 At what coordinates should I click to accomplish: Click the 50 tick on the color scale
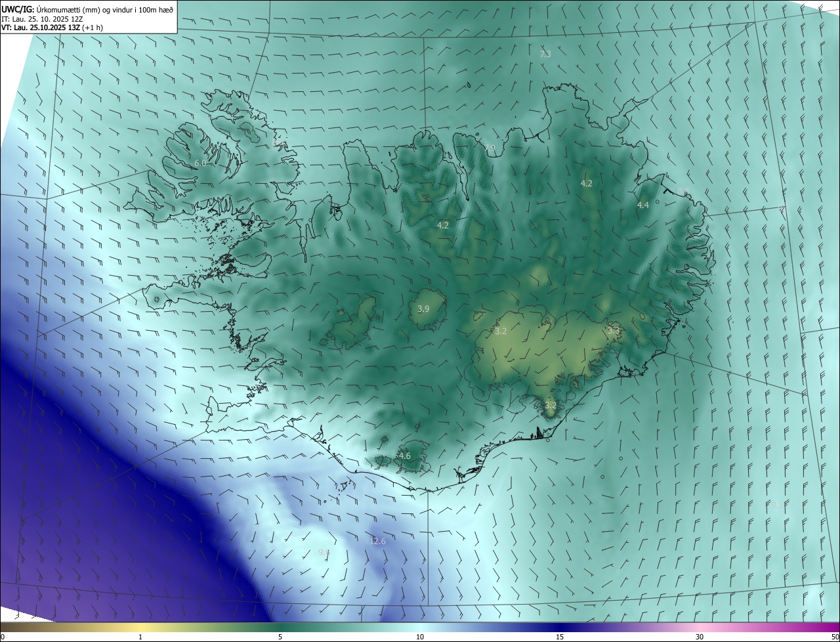[835, 637]
